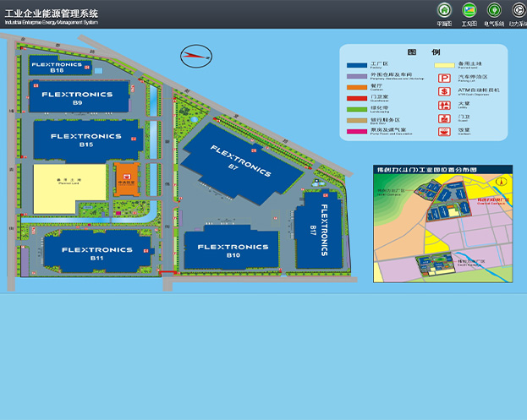Open the 电气系统 electrical system icon
Screen dimensions: 527x420
pos(494,10)
